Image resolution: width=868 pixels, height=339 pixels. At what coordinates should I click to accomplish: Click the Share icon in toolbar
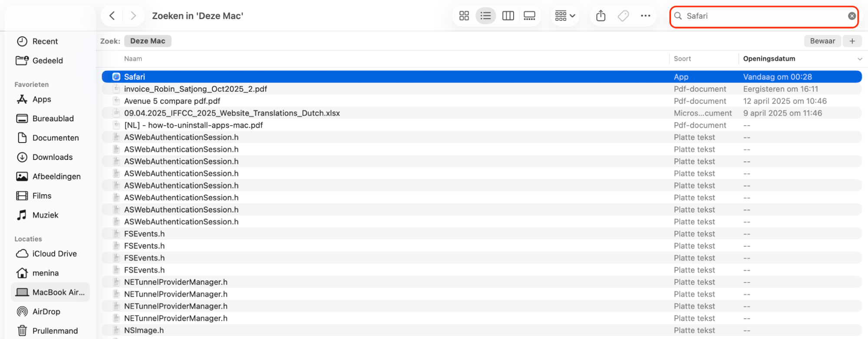tap(601, 16)
